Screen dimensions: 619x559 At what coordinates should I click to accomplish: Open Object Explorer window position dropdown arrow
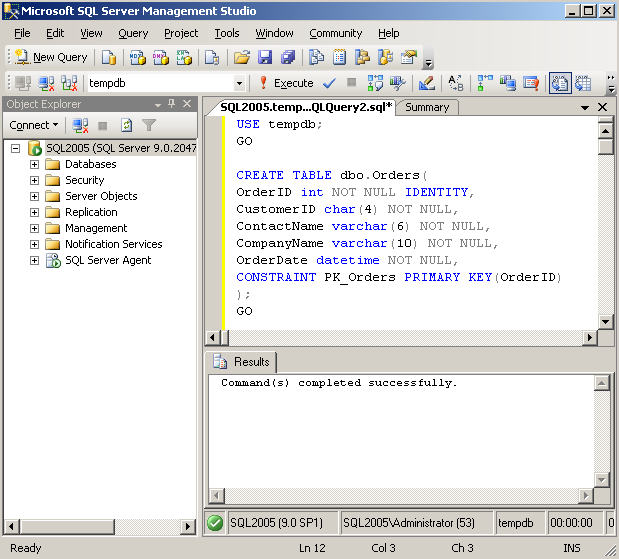[158, 105]
